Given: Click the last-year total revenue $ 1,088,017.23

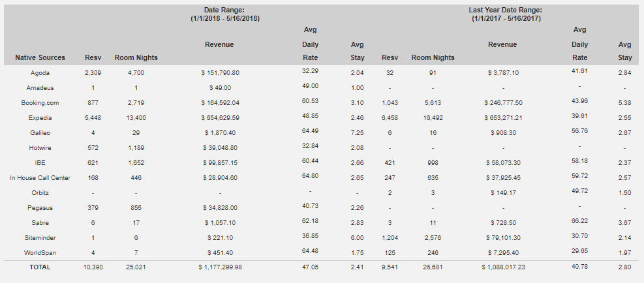Looking at the screenshot, I should [502, 267].
